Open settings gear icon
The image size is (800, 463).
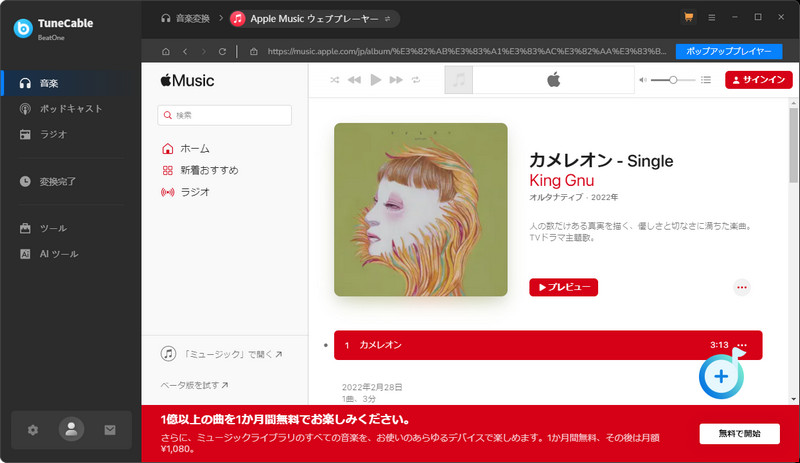coord(33,430)
